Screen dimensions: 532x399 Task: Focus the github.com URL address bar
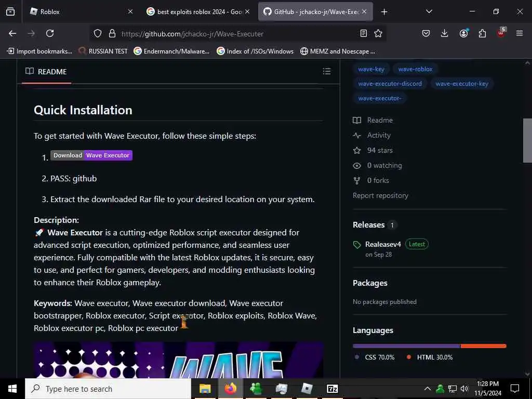click(x=237, y=34)
